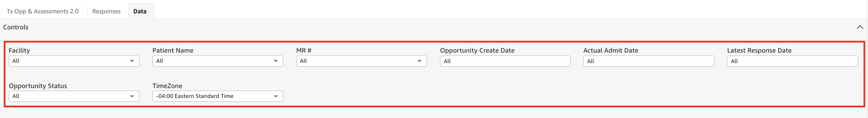Click the MR # dropdown arrow
868x118 pixels.
point(419,61)
